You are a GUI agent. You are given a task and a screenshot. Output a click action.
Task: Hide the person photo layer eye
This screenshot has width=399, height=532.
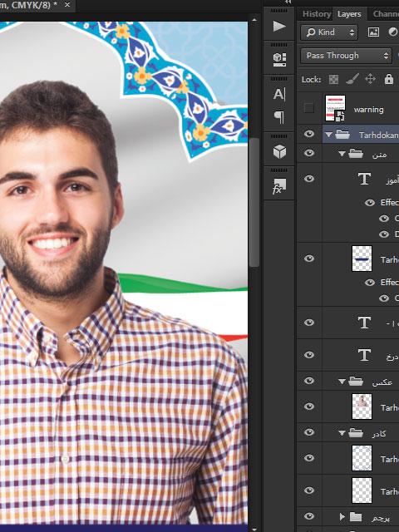309,406
